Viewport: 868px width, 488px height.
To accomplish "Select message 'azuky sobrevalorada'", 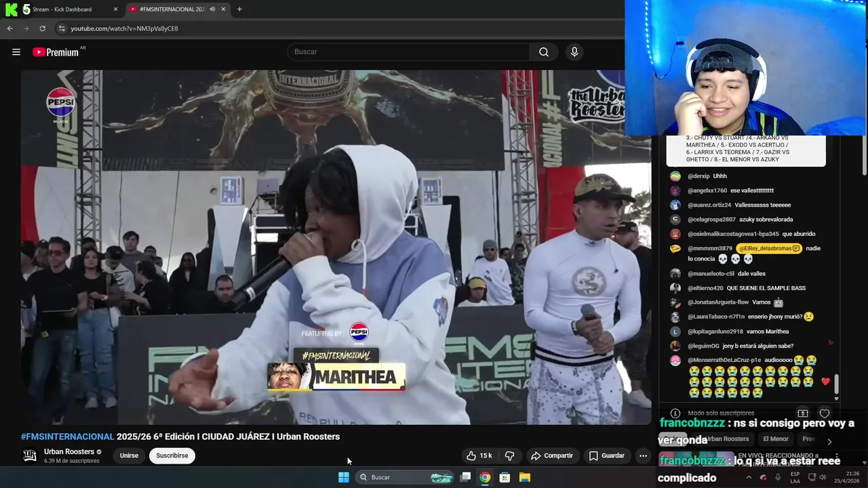I will [x=766, y=220].
